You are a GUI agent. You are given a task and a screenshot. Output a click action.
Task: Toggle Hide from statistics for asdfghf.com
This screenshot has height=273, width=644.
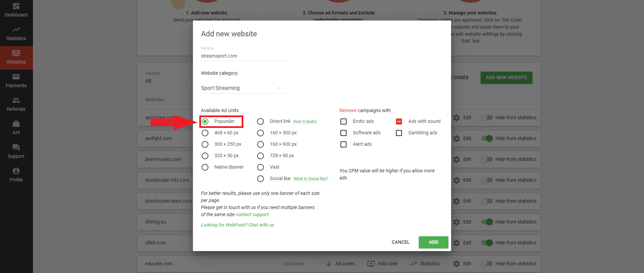[487, 138]
